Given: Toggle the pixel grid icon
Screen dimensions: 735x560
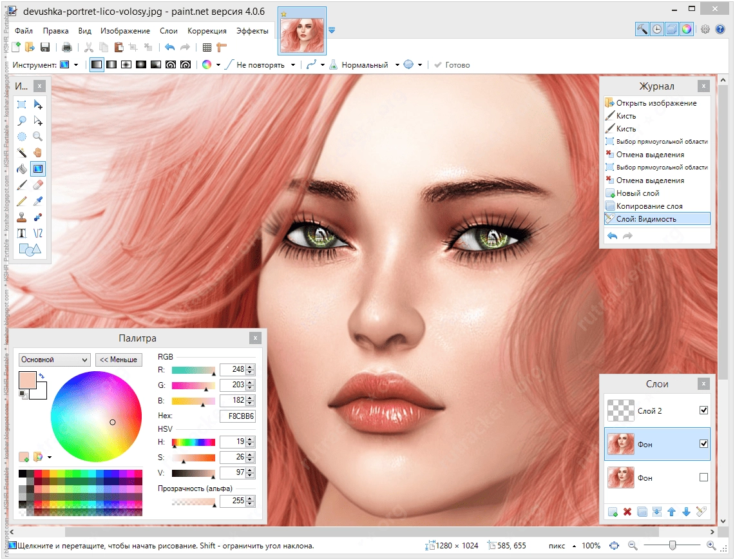Looking at the screenshot, I should coord(207,47).
